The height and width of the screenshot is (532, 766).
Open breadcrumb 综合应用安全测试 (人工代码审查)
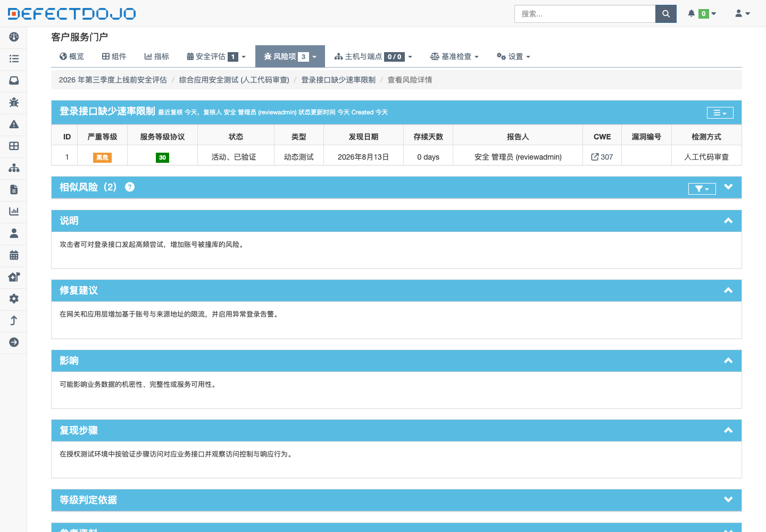click(x=234, y=80)
